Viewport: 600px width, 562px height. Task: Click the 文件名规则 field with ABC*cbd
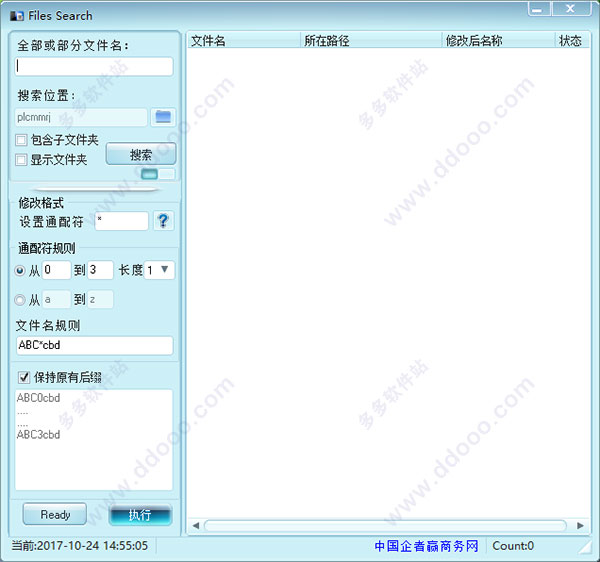pyautogui.click(x=94, y=345)
